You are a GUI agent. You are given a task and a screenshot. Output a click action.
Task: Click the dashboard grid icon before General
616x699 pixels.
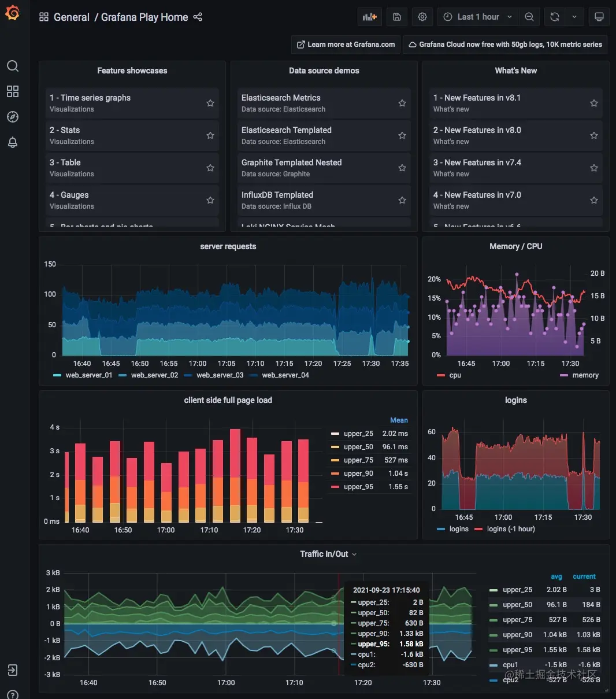tap(44, 17)
